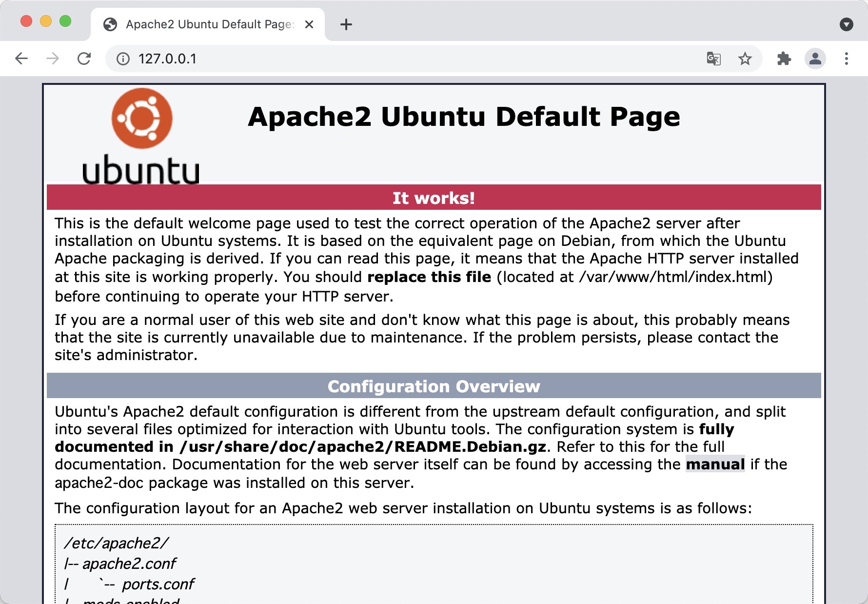Open the extensions puzzle-piece icon
Viewport: 868px width, 604px height.
pos(784,59)
